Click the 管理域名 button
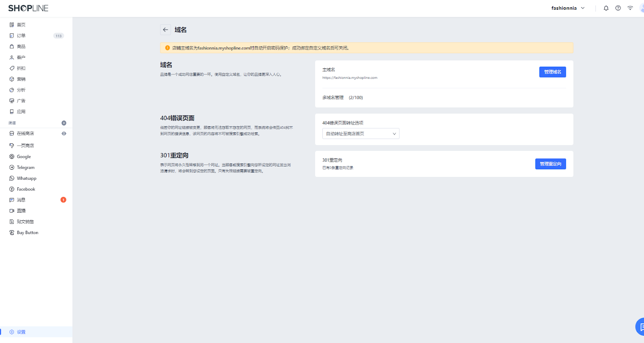Viewport: 644px width, 343px height. [x=552, y=72]
